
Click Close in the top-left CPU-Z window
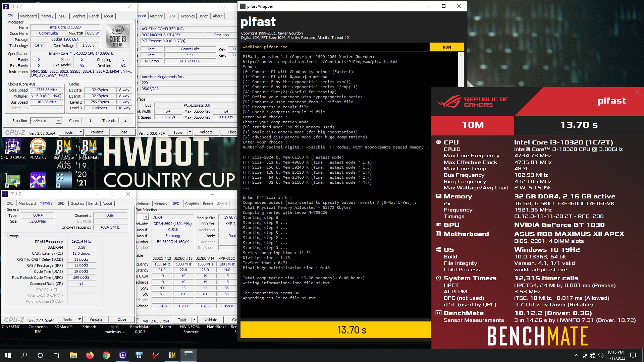click(123, 132)
